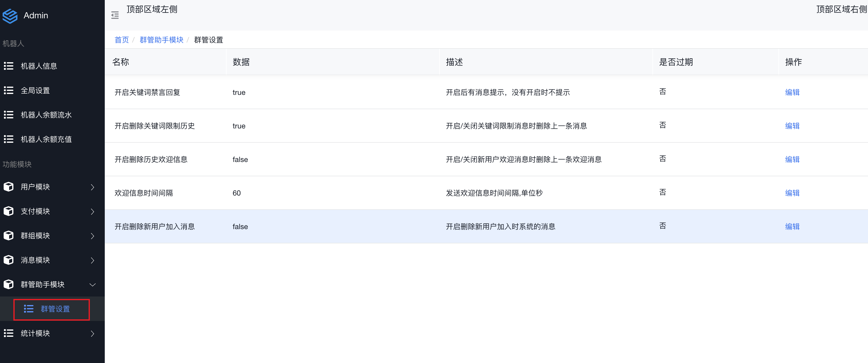Click the list icon beside 机器人信息
The image size is (868, 363).
(9, 66)
